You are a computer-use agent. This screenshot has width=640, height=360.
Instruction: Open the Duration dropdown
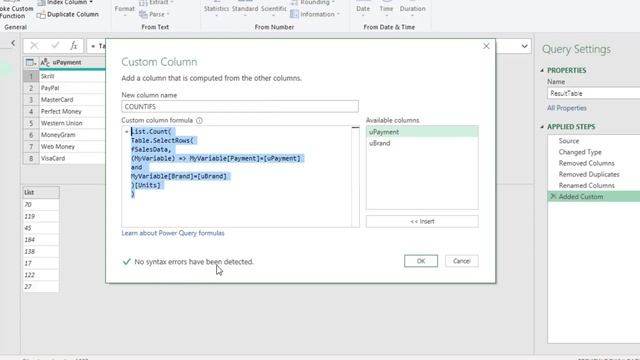[x=412, y=10]
